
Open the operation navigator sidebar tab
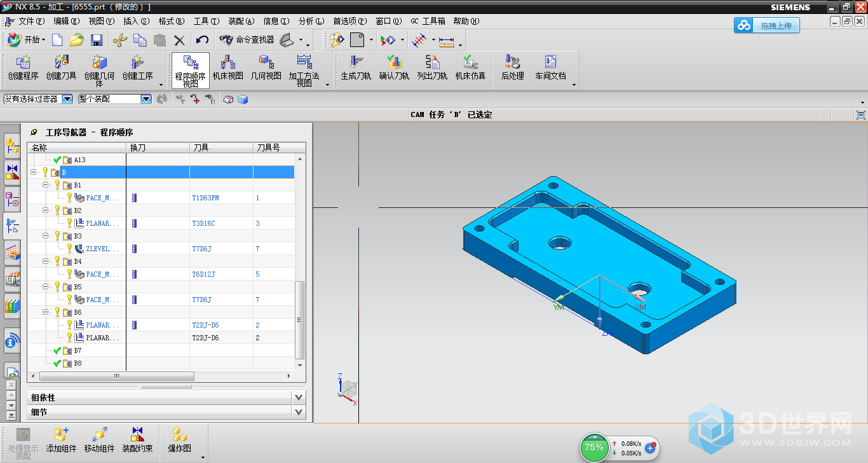pyautogui.click(x=12, y=225)
